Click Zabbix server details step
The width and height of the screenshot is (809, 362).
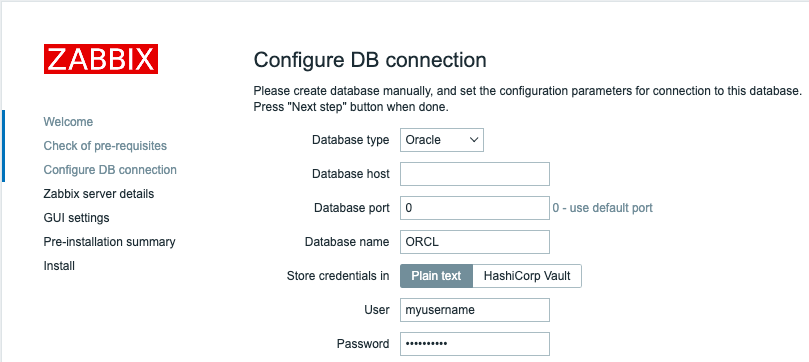click(99, 194)
